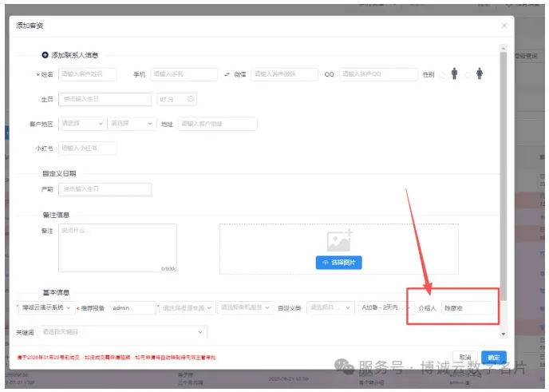Click the 介绍人 referrer input field
549x392 pixels.
click(x=468, y=307)
